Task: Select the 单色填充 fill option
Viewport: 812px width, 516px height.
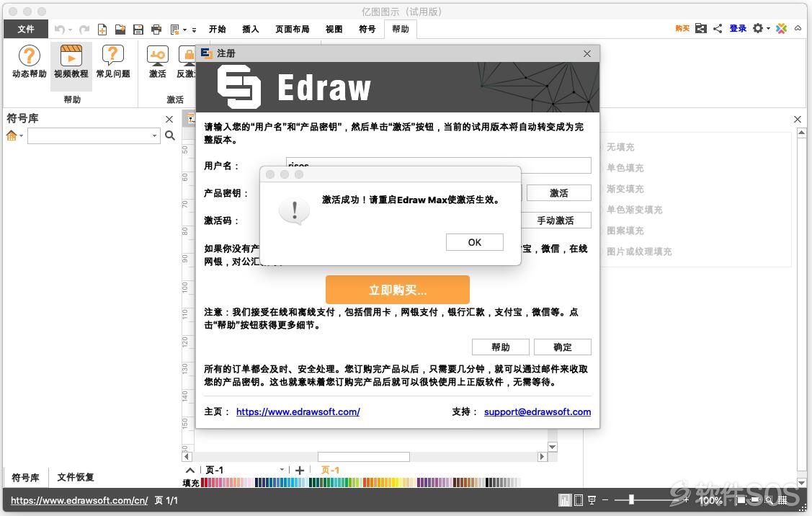Action: click(625, 168)
